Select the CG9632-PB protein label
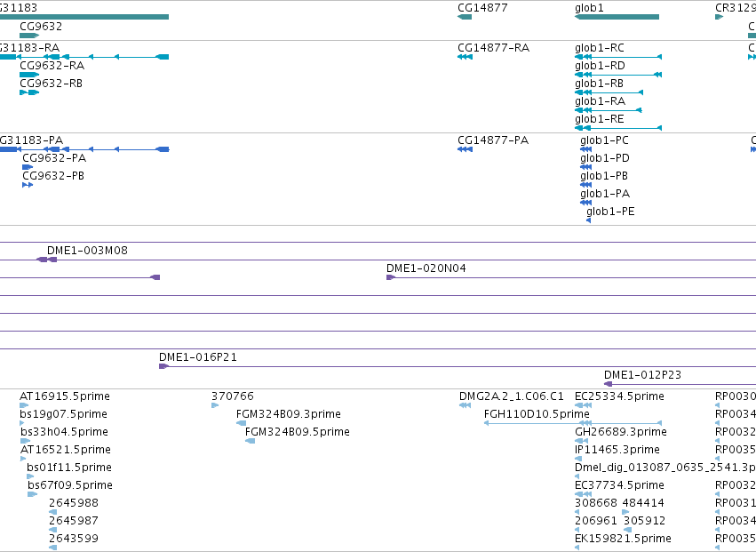The width and height of the screenshot is (756, 552). pos(53,176)
